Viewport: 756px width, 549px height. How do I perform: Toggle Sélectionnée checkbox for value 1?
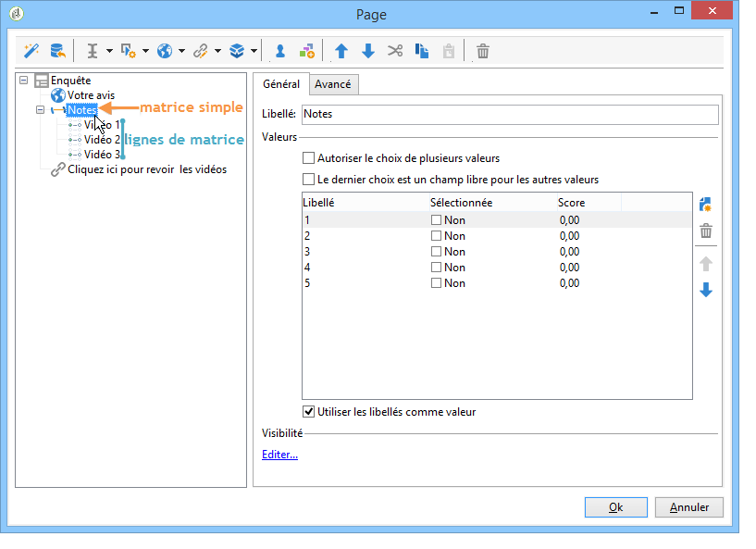click(x=437, y=220)
